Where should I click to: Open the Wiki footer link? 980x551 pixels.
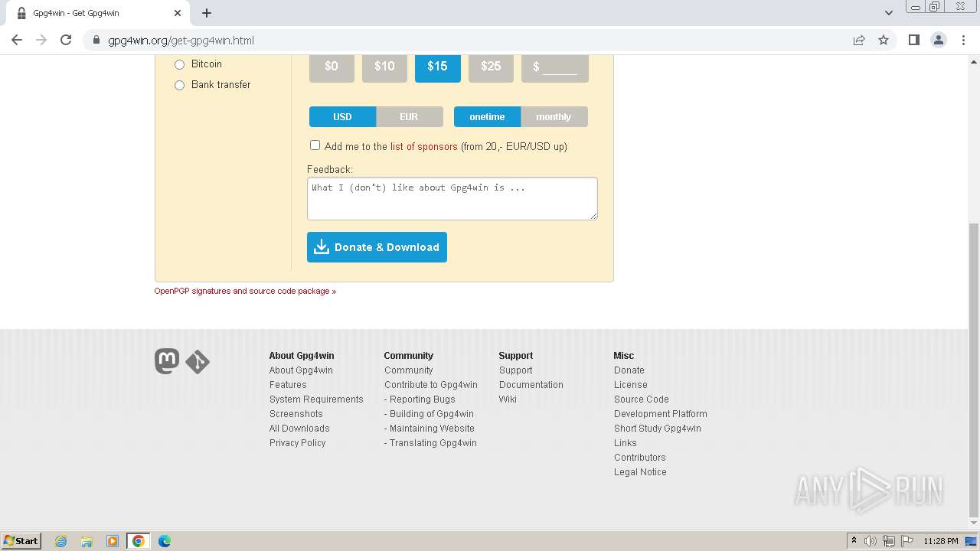508,399
